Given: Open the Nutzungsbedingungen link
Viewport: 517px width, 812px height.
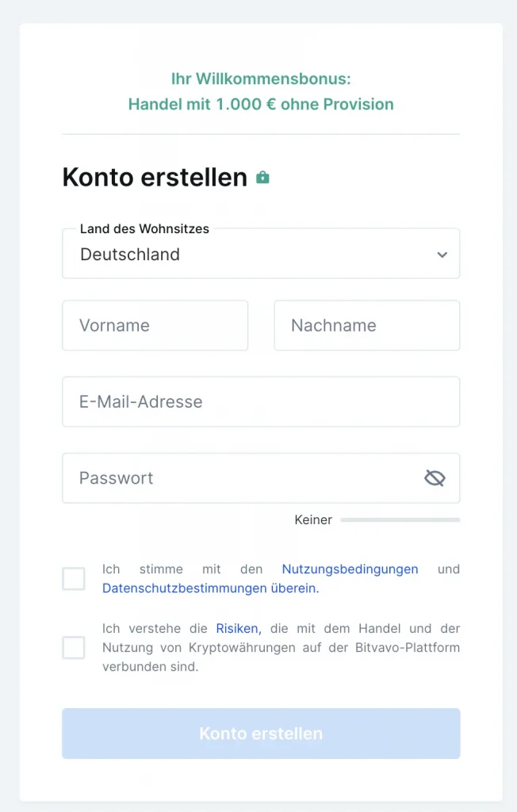Looking at the screenshot, I should tap(350, 569).
